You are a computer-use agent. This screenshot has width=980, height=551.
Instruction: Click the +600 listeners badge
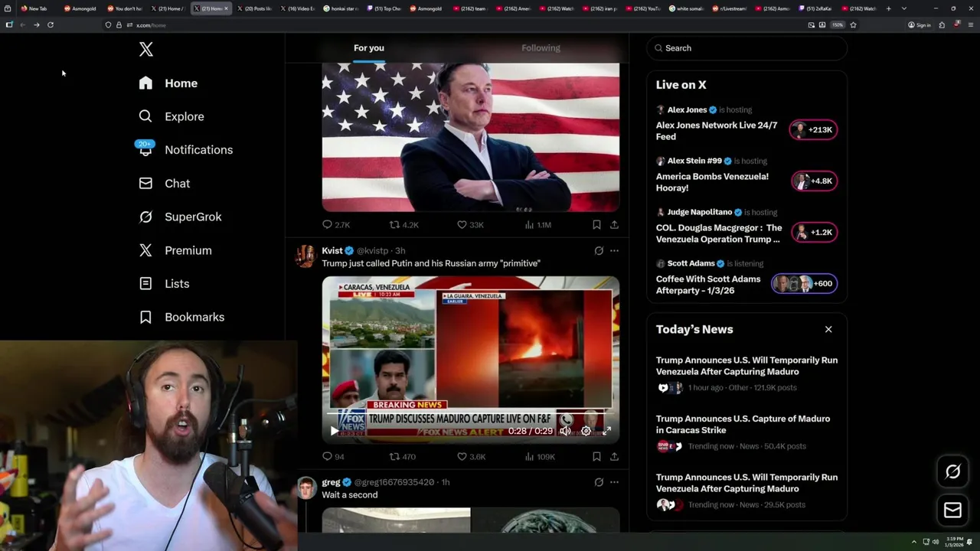coord(804,284)
